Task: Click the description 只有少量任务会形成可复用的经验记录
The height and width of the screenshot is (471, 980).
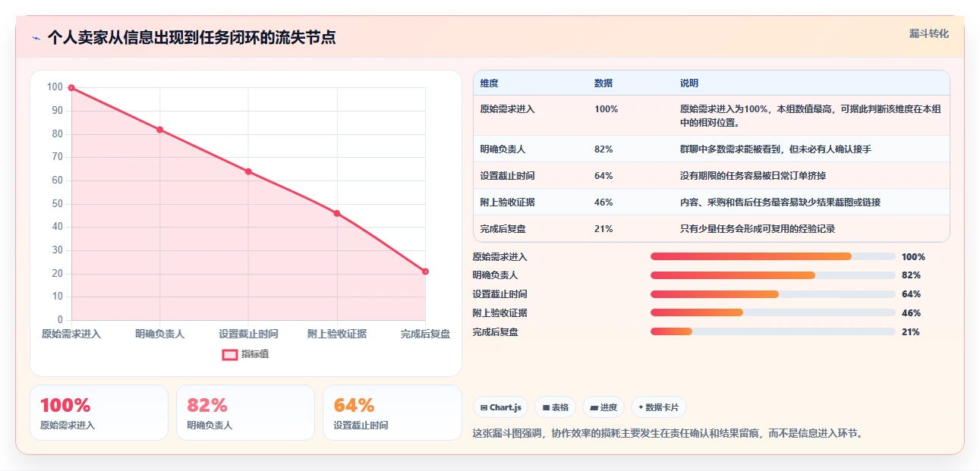Action: coord(758,229)
